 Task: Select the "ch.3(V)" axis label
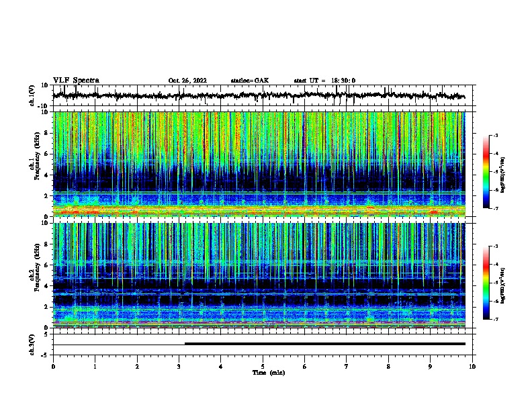click(32, 345)
